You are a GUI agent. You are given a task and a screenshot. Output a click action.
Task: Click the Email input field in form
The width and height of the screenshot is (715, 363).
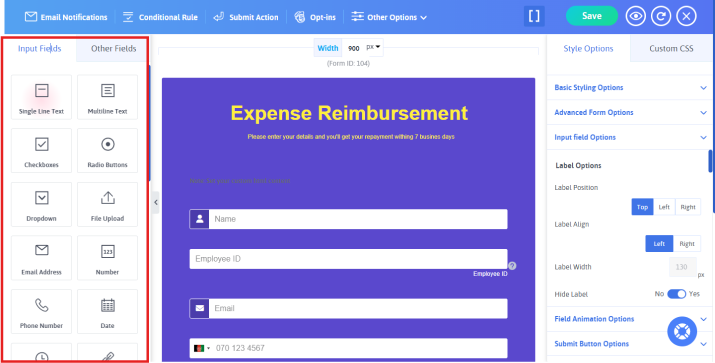point(358,308)
